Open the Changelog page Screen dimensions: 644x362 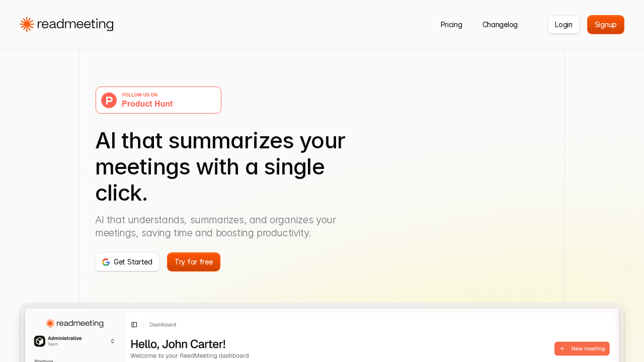point(500,25)
